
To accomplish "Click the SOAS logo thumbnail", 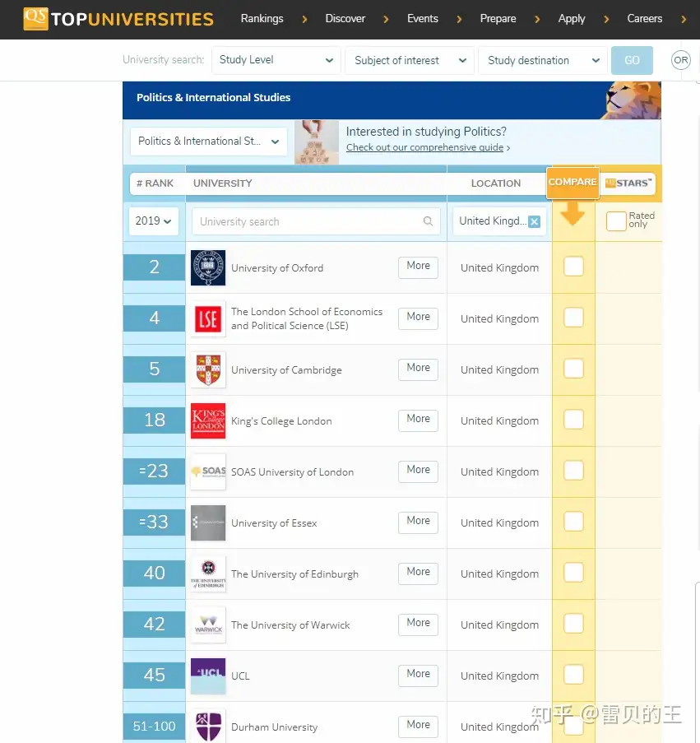I will pyautogui.click(x=208, y=472).
